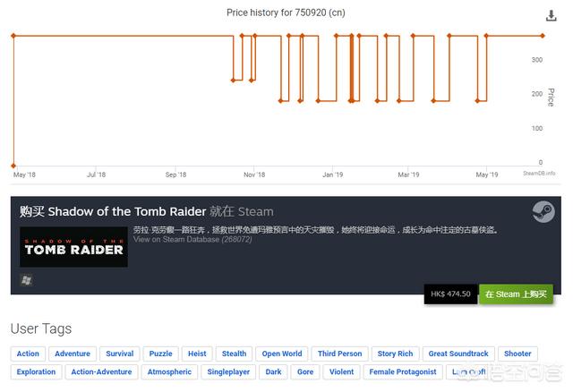Click the zero-price data point at May '18

click(x=13, y=166)
